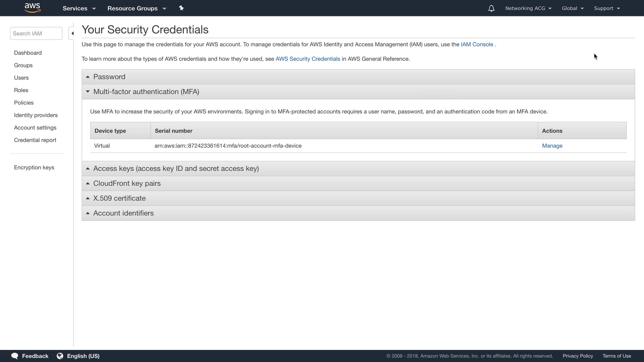This screenshot has width=644, height=362.
Task: Open the Global region dropdown
Action: tap(573, 8)
